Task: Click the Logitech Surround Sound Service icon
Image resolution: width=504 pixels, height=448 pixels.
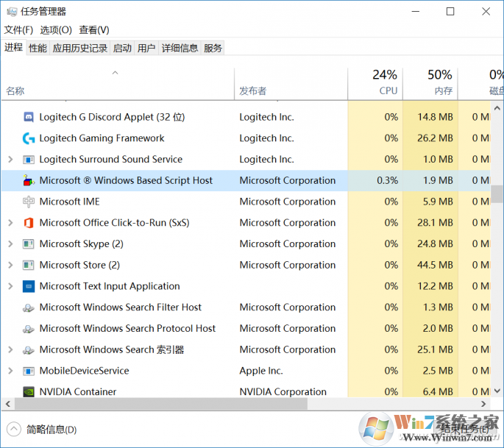Action: click(x=29, y=160)
